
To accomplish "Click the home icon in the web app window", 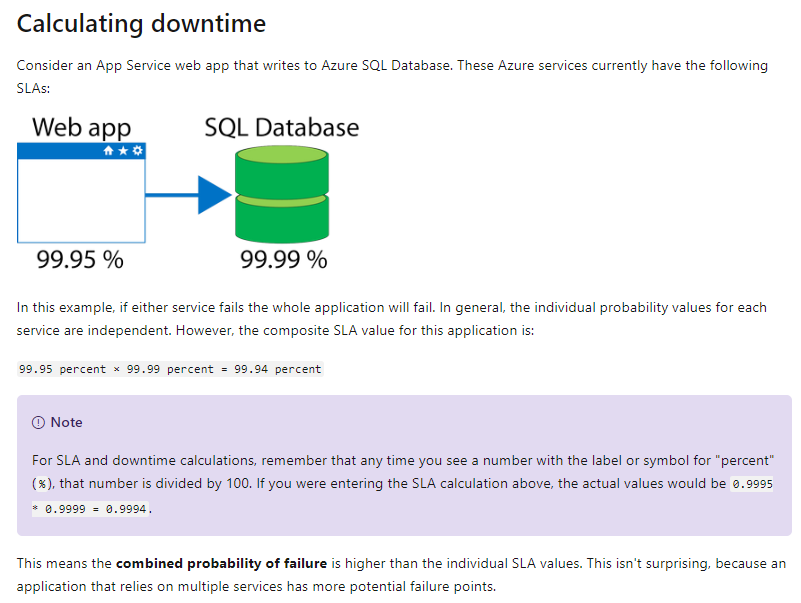I will click(x=108, y=151).
